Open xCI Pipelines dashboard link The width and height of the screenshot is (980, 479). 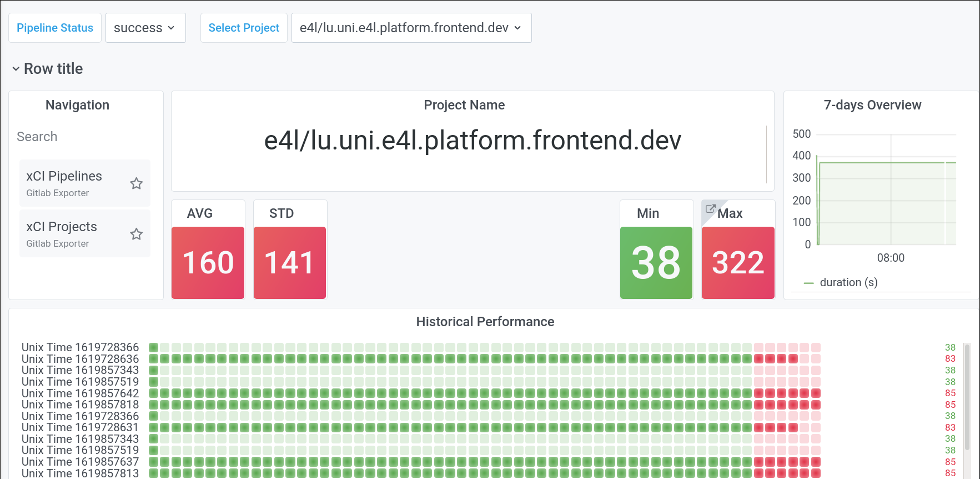pos(64,177)
